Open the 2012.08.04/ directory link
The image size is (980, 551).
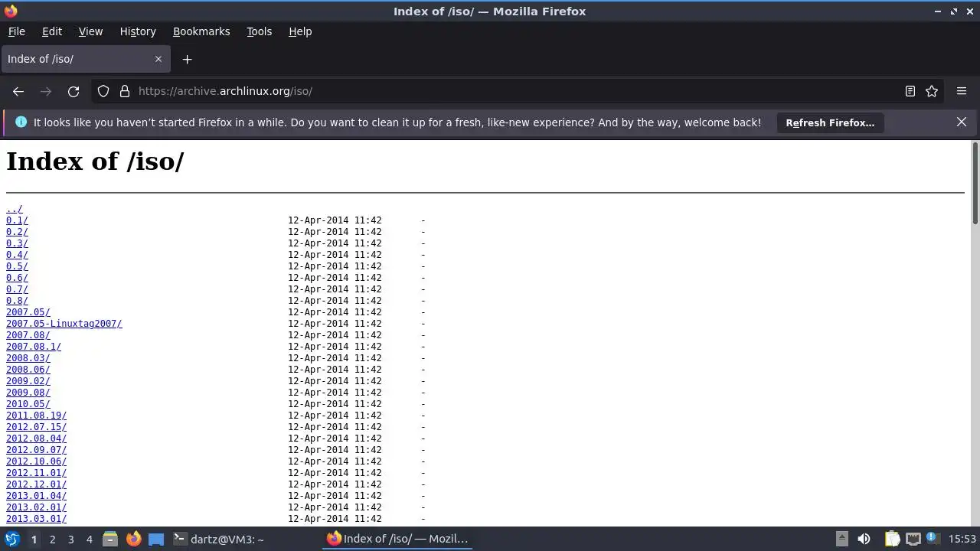[36, 439]
